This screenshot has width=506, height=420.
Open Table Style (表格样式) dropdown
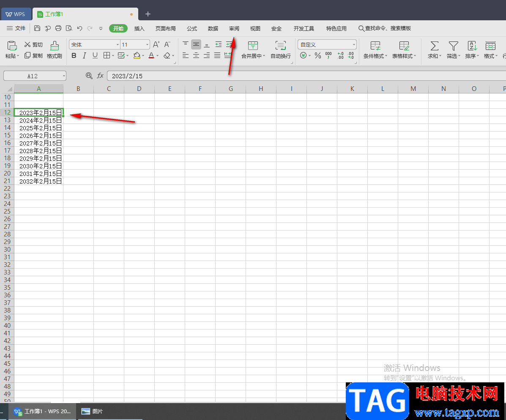click(x=404, y=50)
